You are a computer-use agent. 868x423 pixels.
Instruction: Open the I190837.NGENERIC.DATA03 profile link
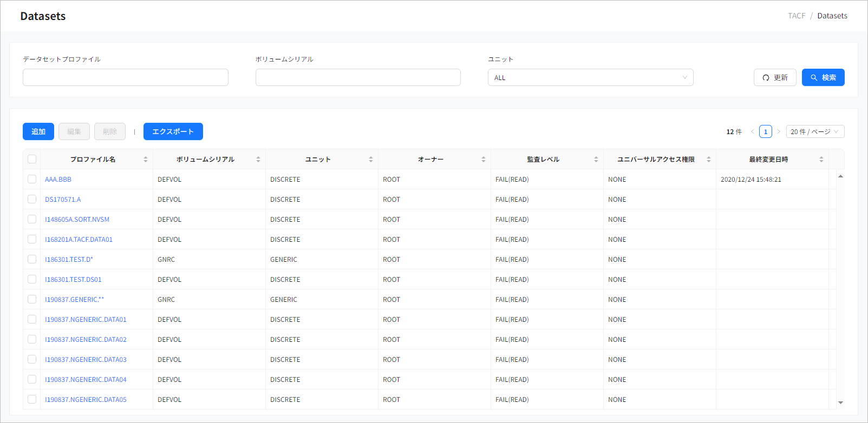coord(86,360)
